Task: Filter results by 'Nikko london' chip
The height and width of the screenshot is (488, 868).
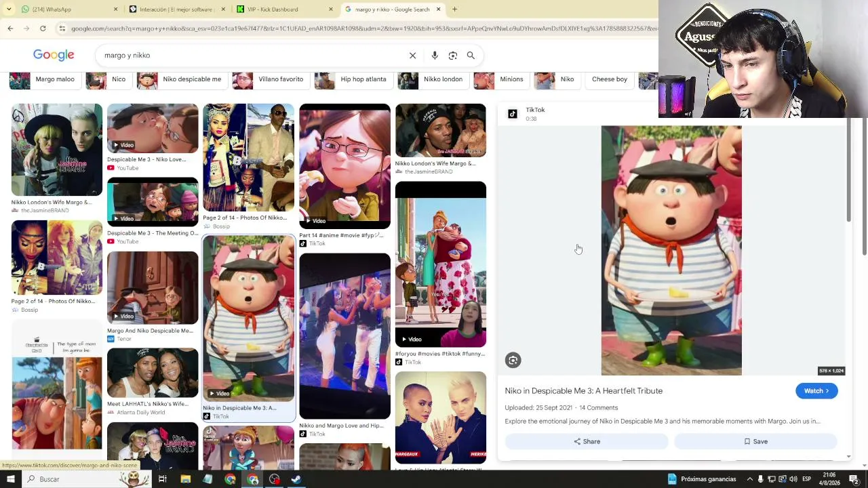Action: point(432,79)
